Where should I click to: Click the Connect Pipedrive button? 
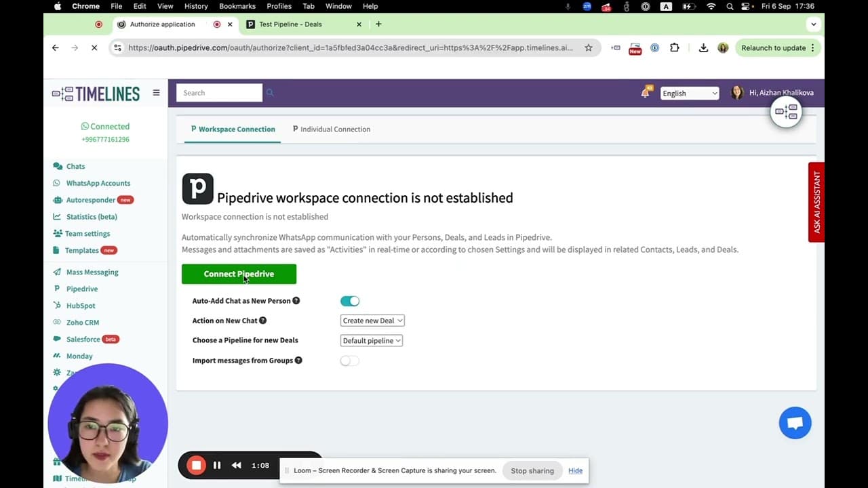(x=239, y=274)
